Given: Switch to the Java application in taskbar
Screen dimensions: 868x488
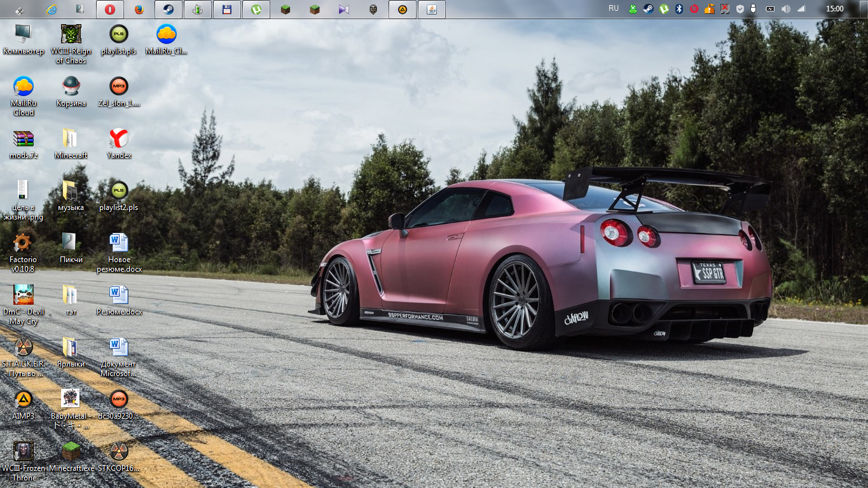Looking at the screenshot, I should [x=432, y=10].
